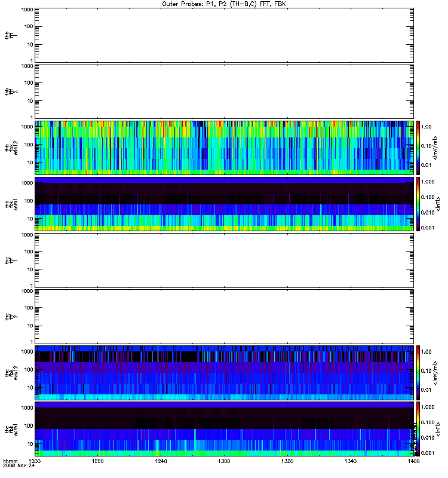Click the thc fbk scm1 spectrogram panel
Viewport: 448px width, 478px height.
coord(224,429)
